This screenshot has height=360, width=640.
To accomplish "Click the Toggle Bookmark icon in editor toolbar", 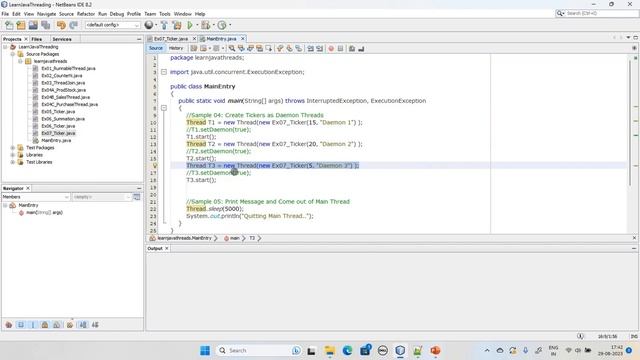I will (298, 49).
